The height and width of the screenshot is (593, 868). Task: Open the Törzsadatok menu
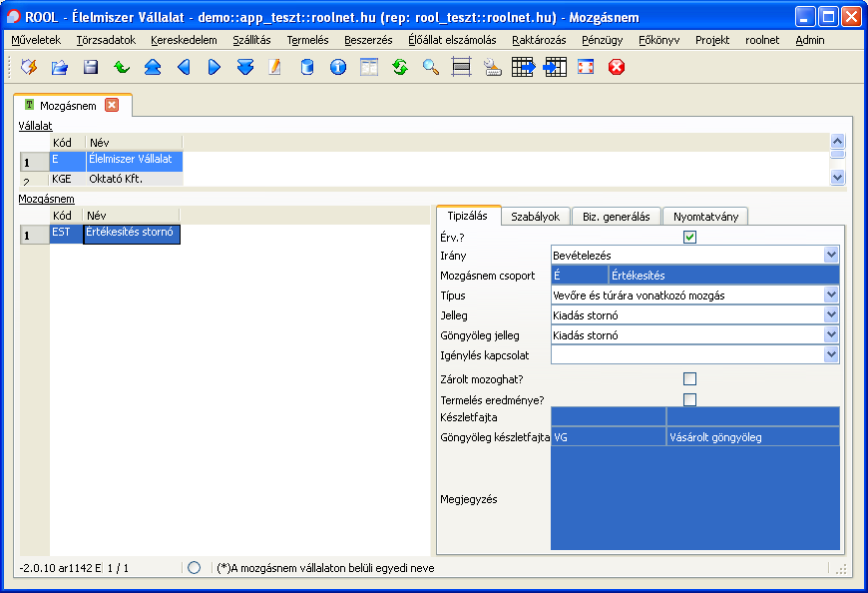point(106,40)
